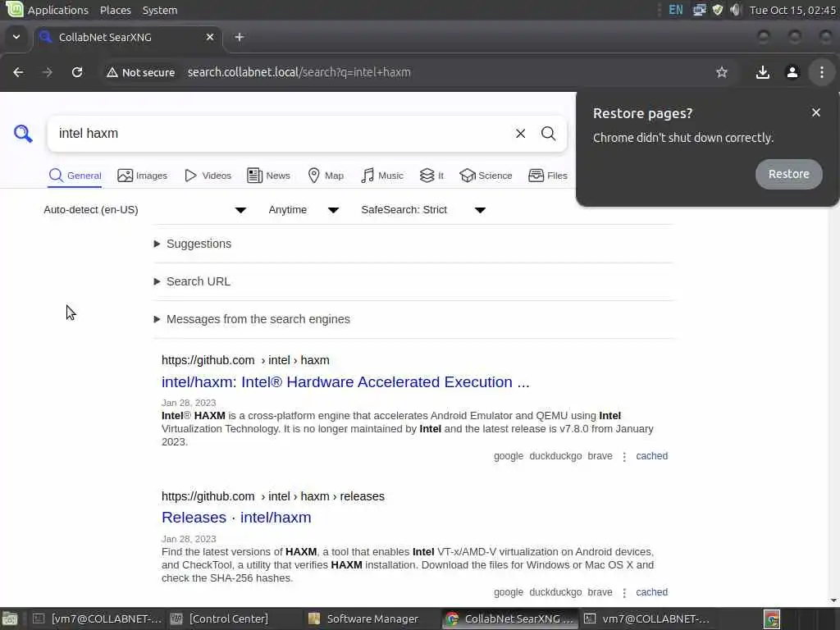Open a new tab with the plus icon
840x630 pixels.
tap(240, 37)
